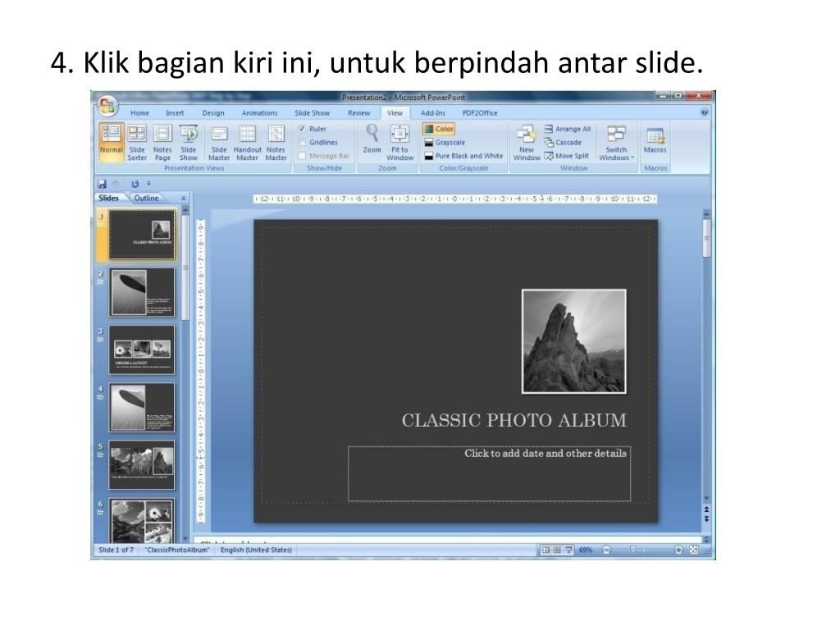Click the Slide Show icon in status bar
The image size is (840, 630).
568,550
